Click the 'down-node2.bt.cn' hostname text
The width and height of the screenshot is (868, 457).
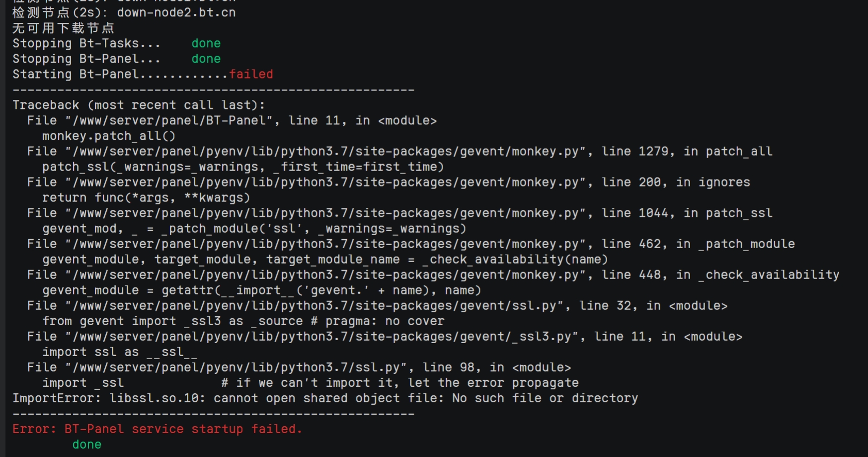[176, 12]
